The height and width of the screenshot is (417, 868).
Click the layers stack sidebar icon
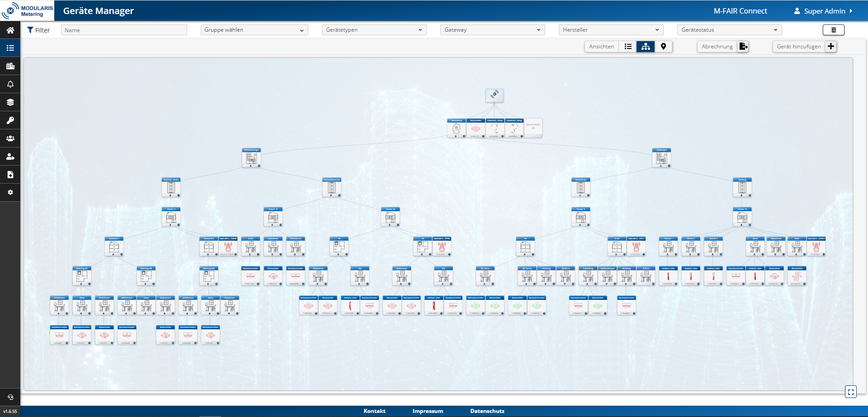(x=10, y=102)
